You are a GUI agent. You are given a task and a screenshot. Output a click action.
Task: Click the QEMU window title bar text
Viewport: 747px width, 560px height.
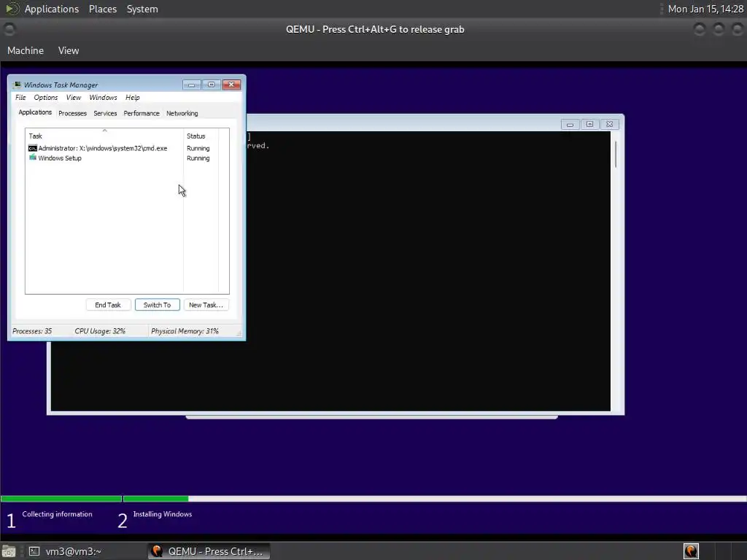click(375, 29)
